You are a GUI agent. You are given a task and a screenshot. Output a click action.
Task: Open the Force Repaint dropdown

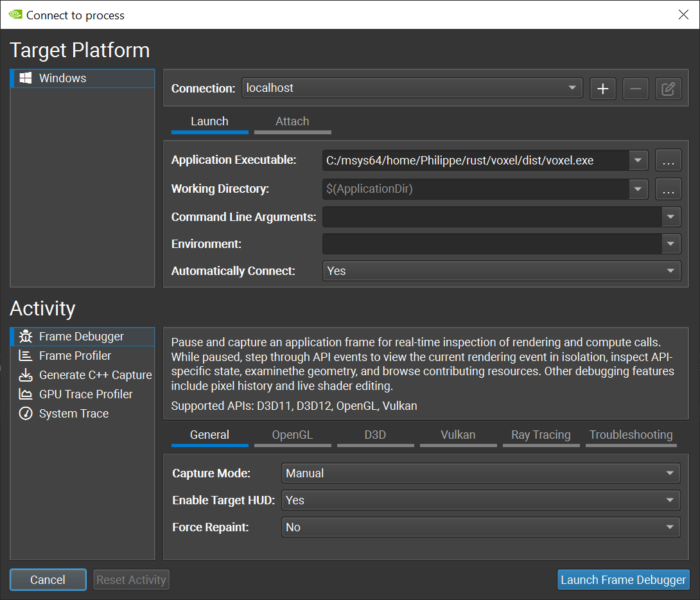[481, 527]
